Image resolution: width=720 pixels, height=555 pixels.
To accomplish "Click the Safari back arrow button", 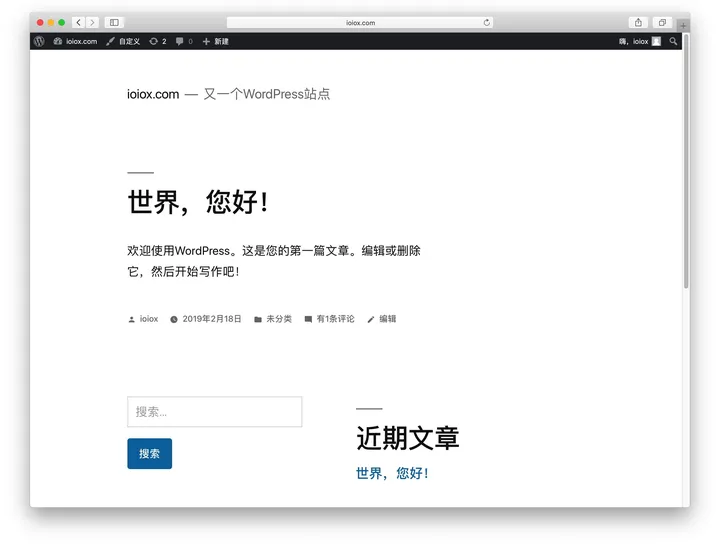I will (78, 22).
